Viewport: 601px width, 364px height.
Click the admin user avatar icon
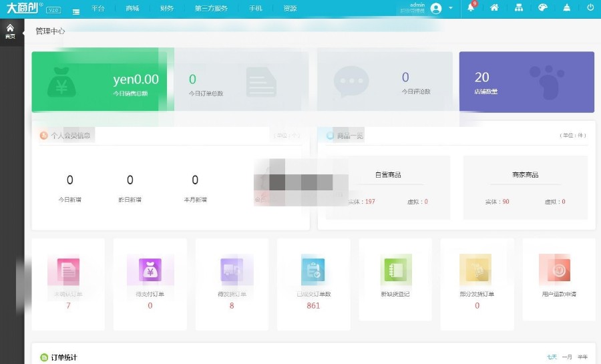tap(436, 8)
